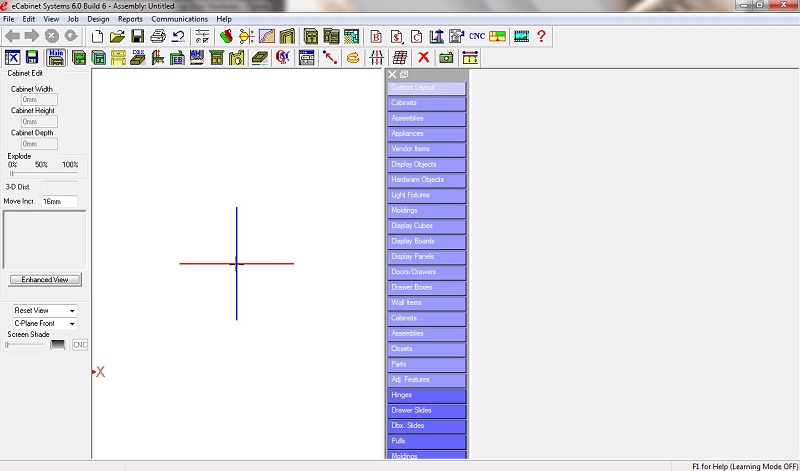Open the Reports menu
Image resolution: width=800 pixels, height=471 pixels.
pyautogui.click(x=130, y=19)
